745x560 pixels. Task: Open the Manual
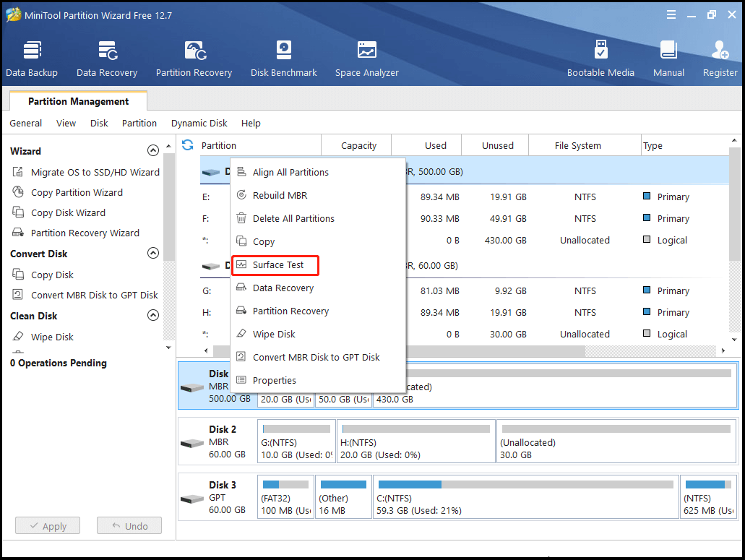coord(668,59)
